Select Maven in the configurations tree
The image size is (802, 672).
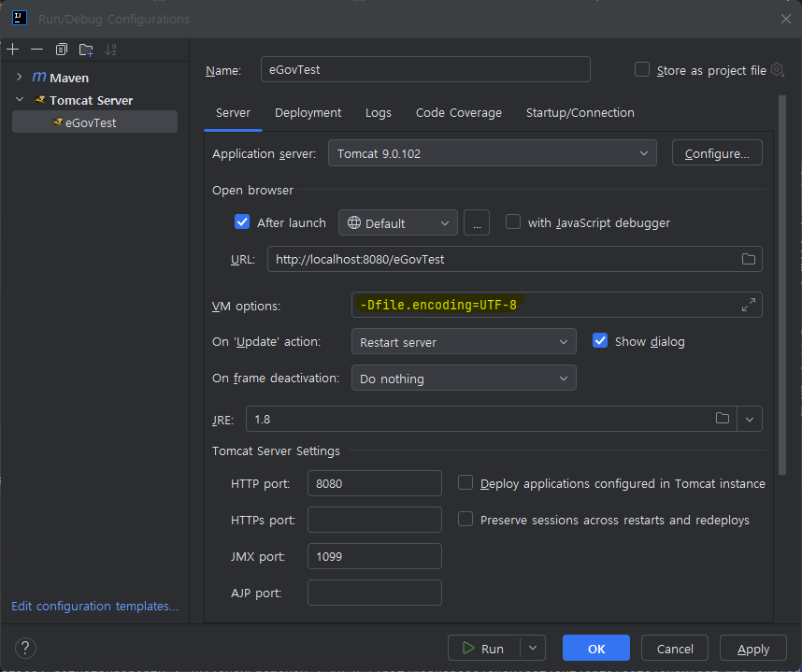click(x=69, y=78)
